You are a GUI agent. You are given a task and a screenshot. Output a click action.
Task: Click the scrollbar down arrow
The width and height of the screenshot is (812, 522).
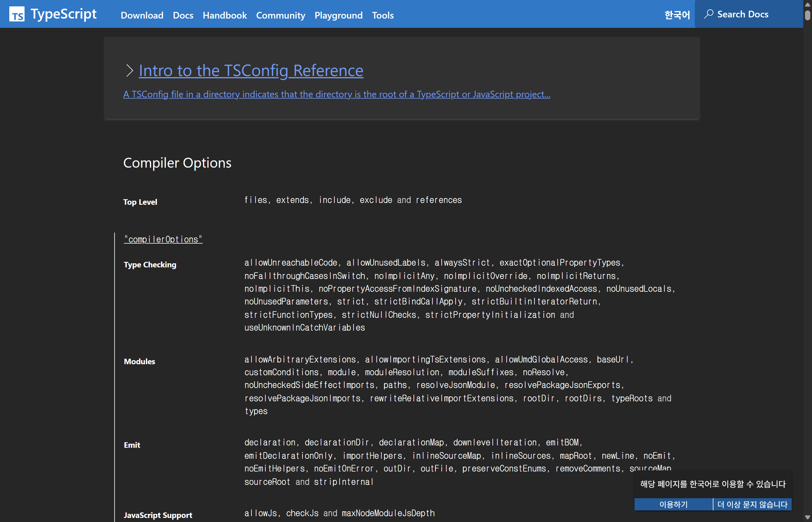[x=807, y=518]
